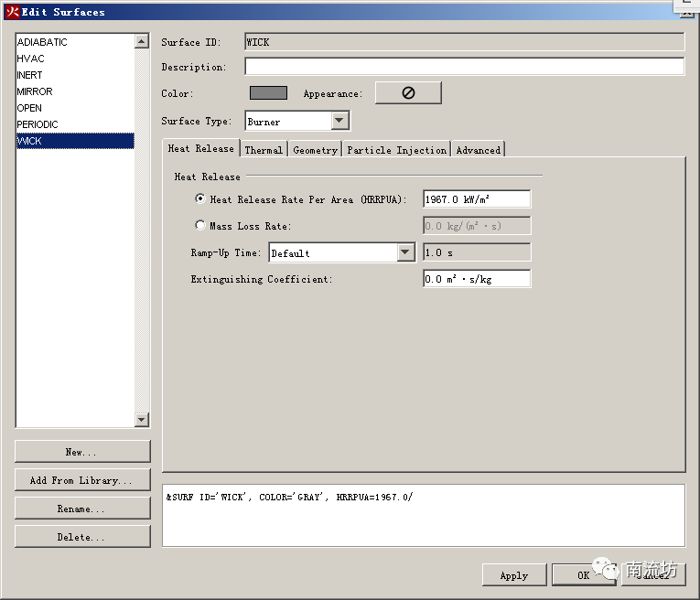This screenshot has height=600, width=700.
Task: Select ADIABATIC in the surface list
Action: (x=42, y=42)
